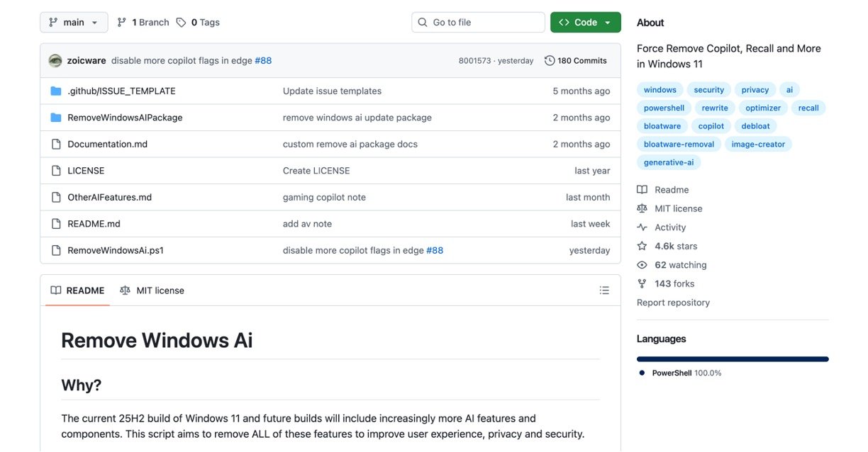
Task: Click the 'debloat' topic tag
Action: click(755, 126)
